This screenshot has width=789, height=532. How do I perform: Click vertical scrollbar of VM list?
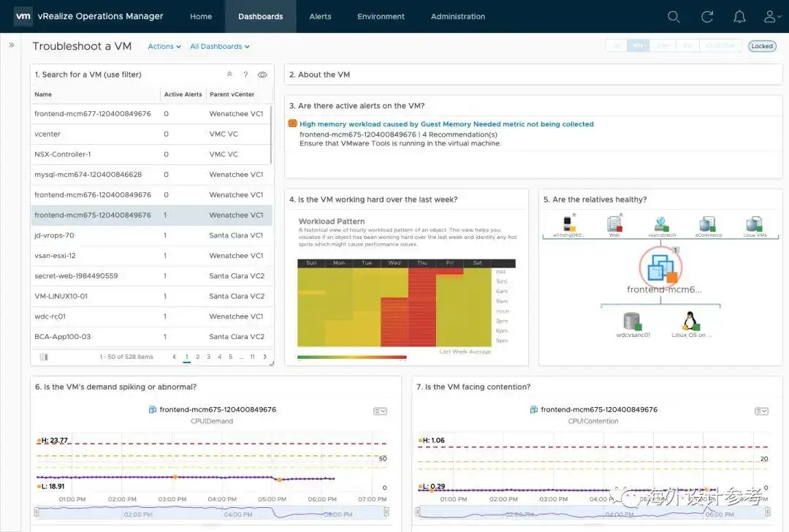click(271, 134)
